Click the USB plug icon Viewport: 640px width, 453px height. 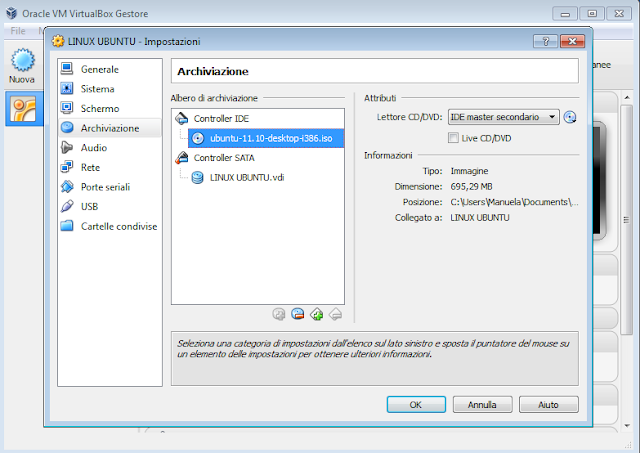pos(67,206)
